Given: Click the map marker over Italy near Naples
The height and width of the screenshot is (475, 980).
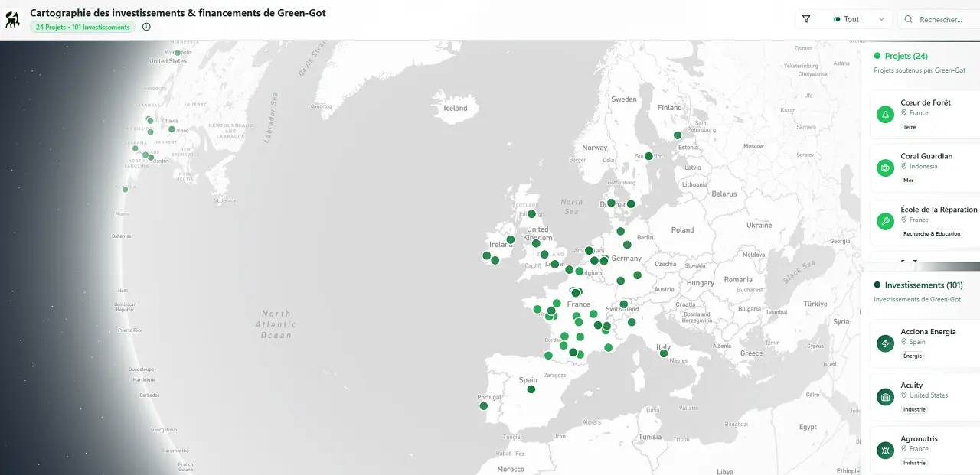Looking at the screenshot, I should (664, 353).
